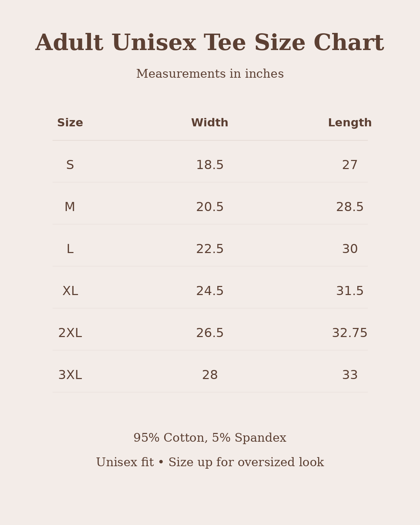The width and height of the screenshot is (420, 525).
Task: Select the L size row label
Action: pos(70,249)
